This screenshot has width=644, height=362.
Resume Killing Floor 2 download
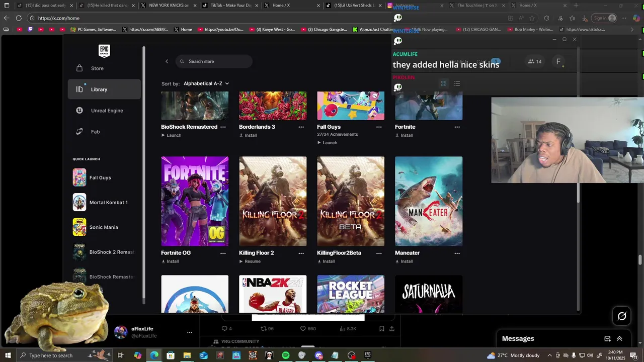coord(250,261)
